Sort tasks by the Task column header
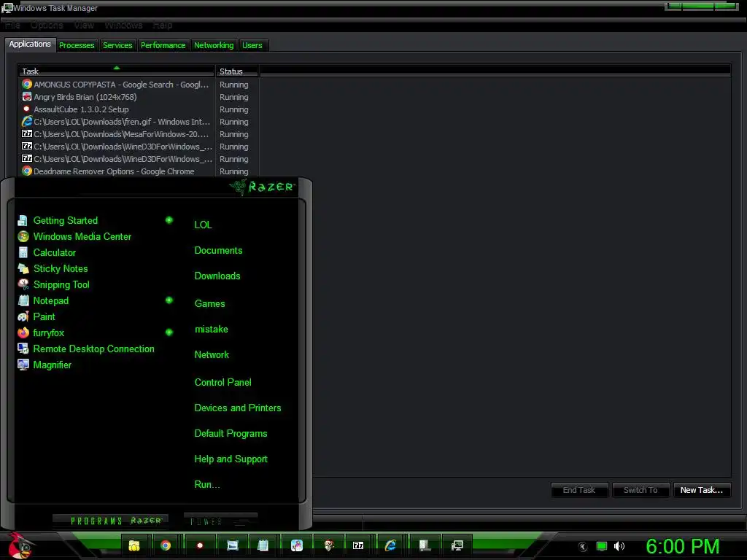The width and height of the screenshot is (747, 560). click(116, 71)
